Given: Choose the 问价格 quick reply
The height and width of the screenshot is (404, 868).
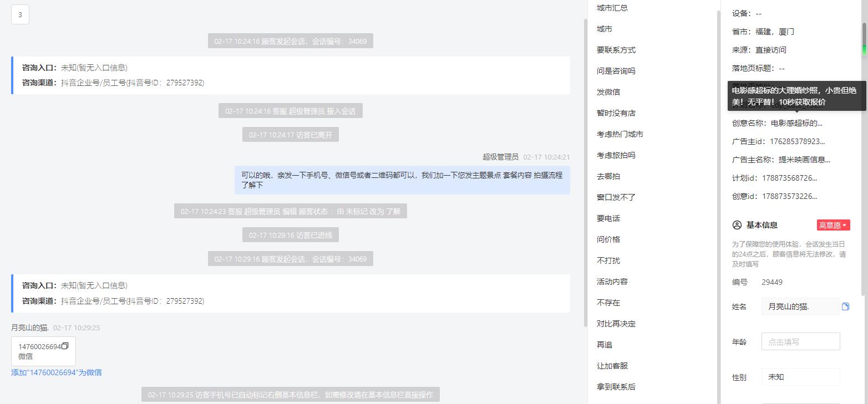Looking at the screenshot, I should point(608,239).
